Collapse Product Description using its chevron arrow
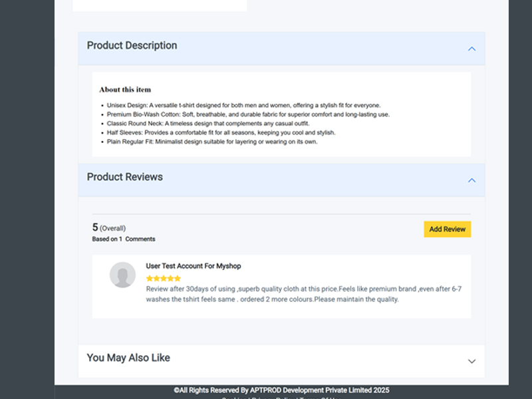532x399 pixels. point(471,49)
